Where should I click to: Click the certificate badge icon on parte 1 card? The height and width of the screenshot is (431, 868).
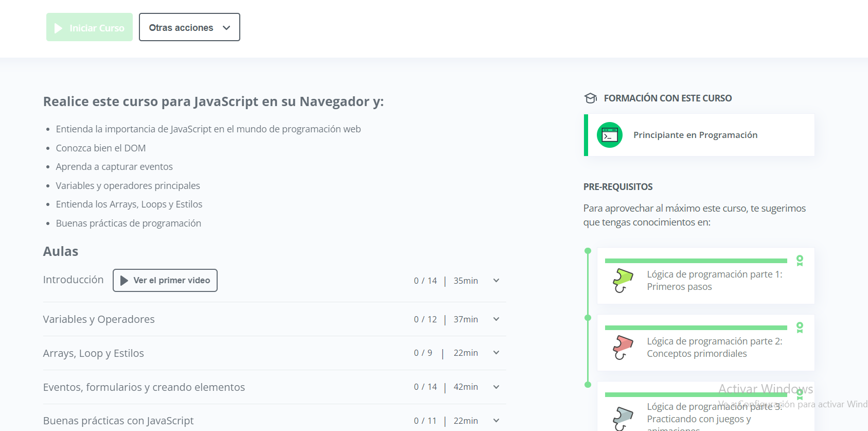800,261
